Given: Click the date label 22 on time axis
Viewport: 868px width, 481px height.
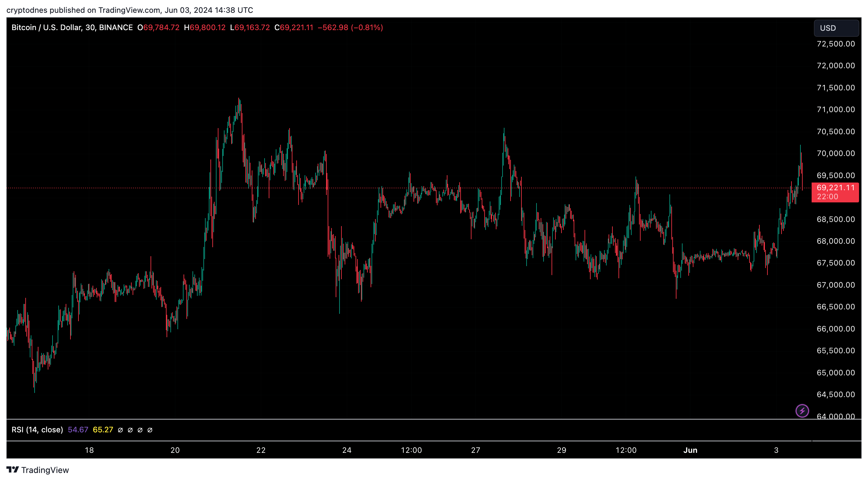Looking at the screenshot, I should [x=261, y=450].
